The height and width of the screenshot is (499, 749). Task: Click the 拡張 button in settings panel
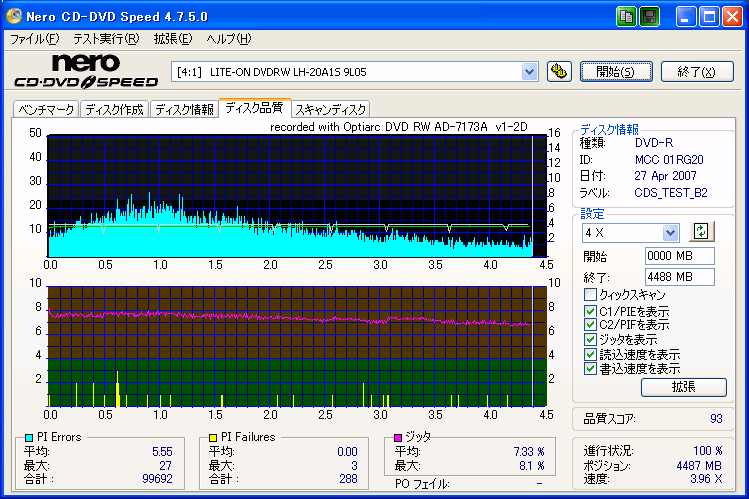point(684,387)
